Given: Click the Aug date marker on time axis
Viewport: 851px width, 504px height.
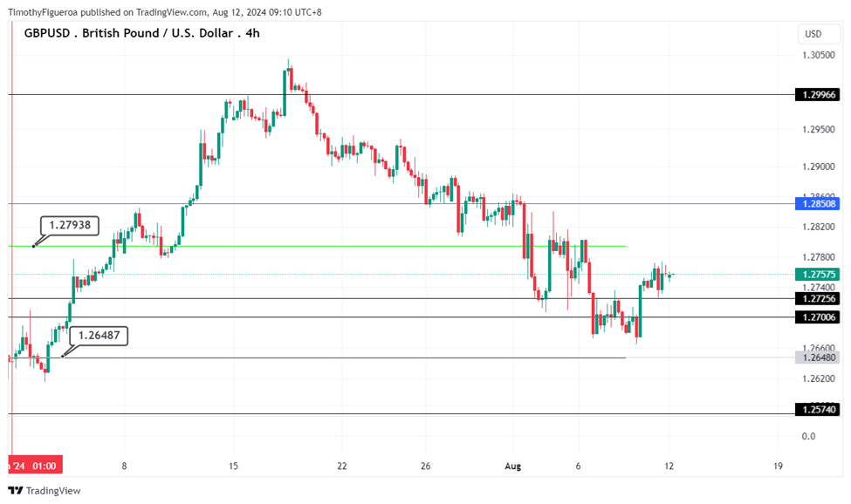Looking at the screenshot, I should point(512,466).
